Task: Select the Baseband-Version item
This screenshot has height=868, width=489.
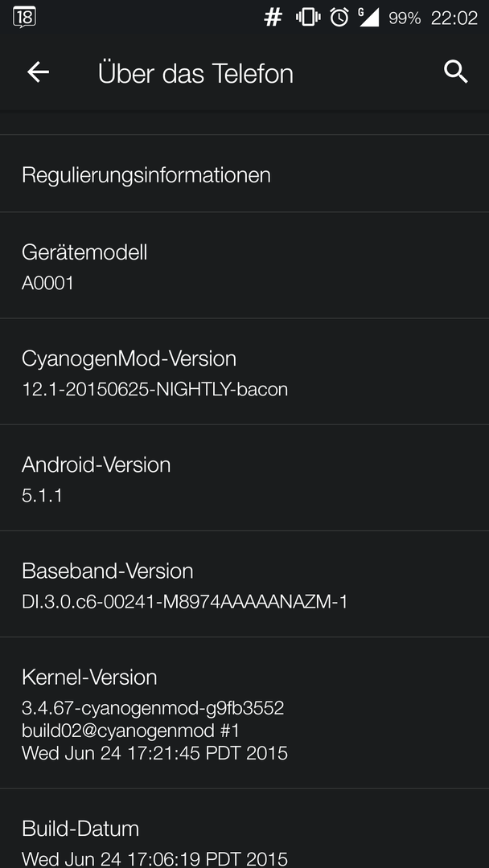Action: click(x=244, y=584)
